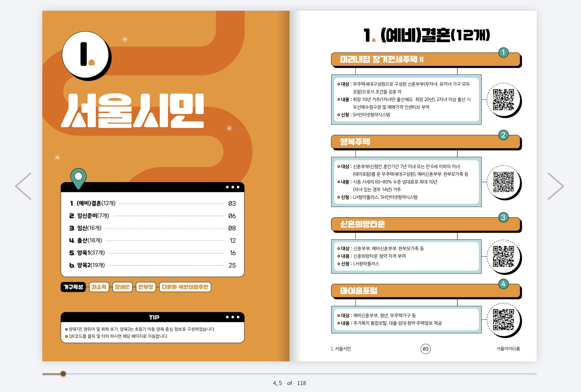Click the text 신청 : SH인터넷청약시스템
Image resolution: width=581 pixels, height=392 pixels.
(x=364, y=115)
